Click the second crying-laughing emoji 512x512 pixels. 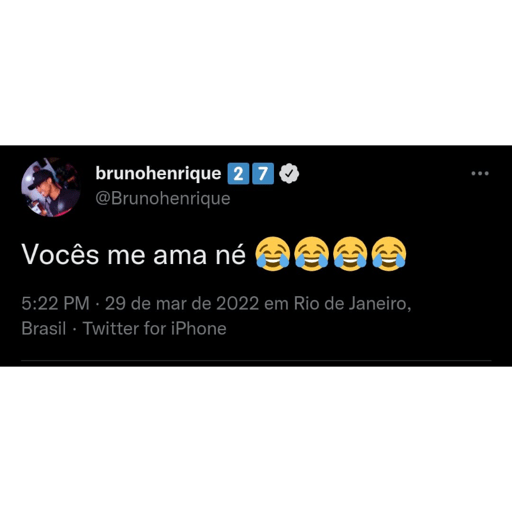(x=311, y=253)
